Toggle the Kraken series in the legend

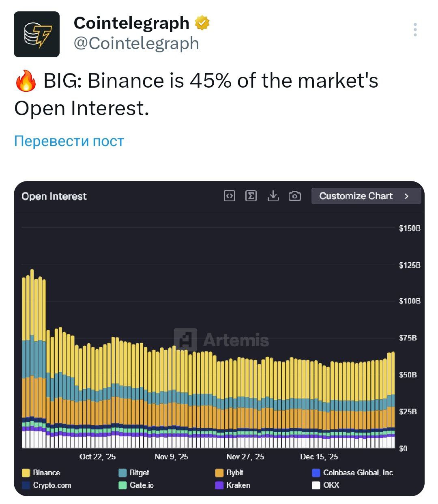pos(238,485)
